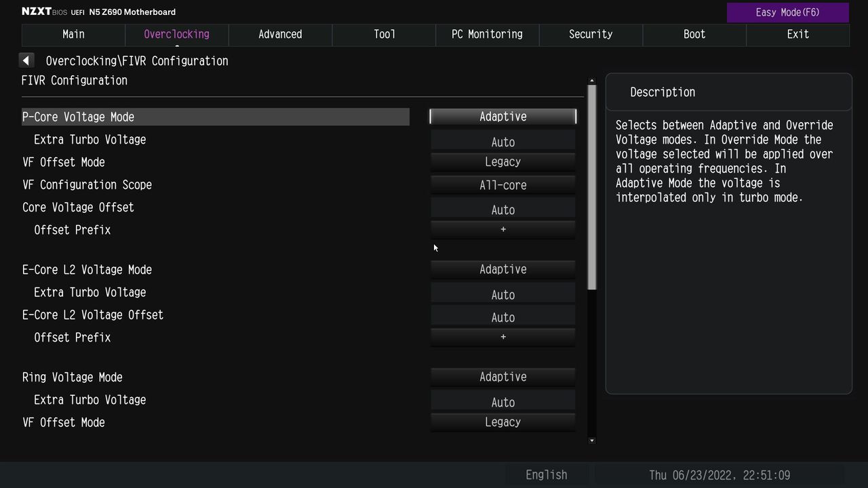Click the back arrow next to Overclocking\FIVR Configuration
Viewport: 868px width, 488px height.
pos(26,60)
